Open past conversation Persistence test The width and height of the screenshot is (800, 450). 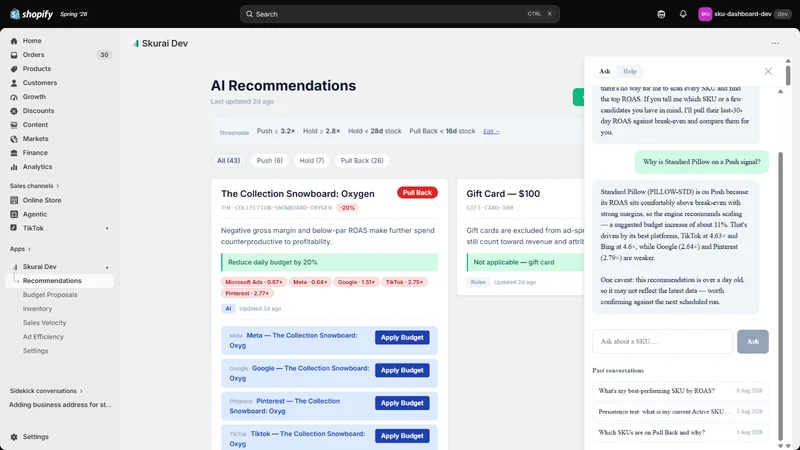click(680, 412)
